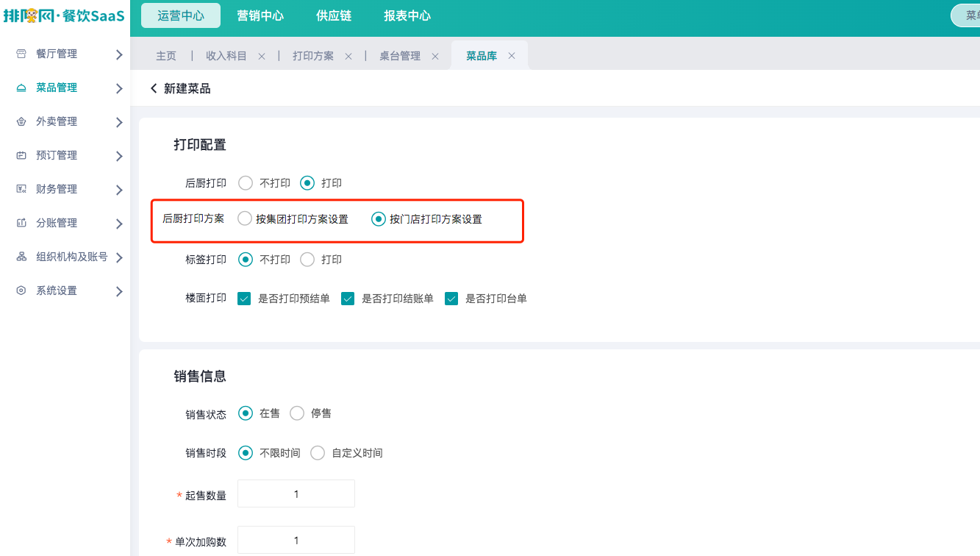Select 不打印 for 后厨打印
This screenshot has width=980, height=556.
tap(246, 183)
